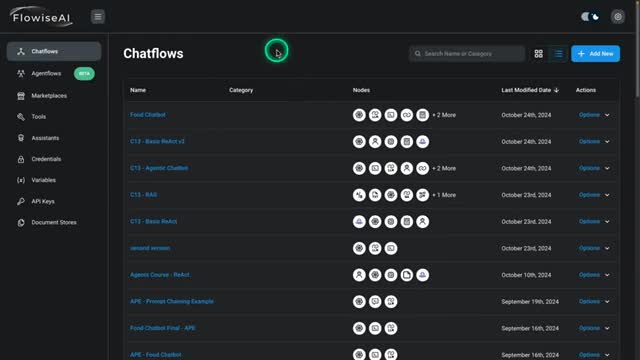
Task: Click the Tools wrench icon
Action: (x=21, y=117)
